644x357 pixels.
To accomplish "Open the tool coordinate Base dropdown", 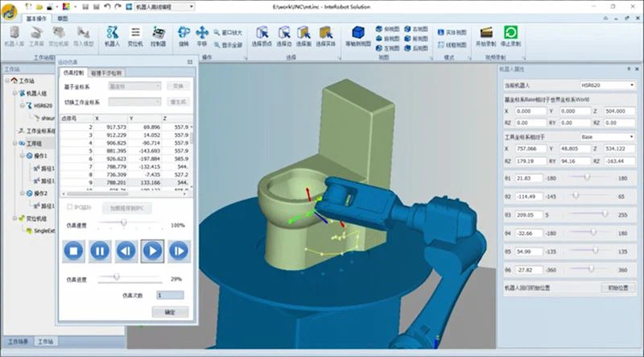I will [607, 136].
